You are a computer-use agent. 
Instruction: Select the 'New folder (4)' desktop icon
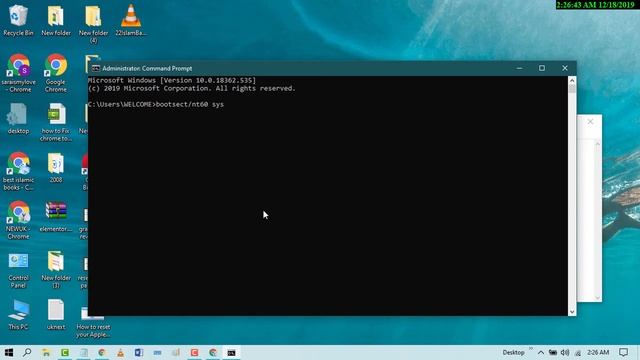pos(93,24)
